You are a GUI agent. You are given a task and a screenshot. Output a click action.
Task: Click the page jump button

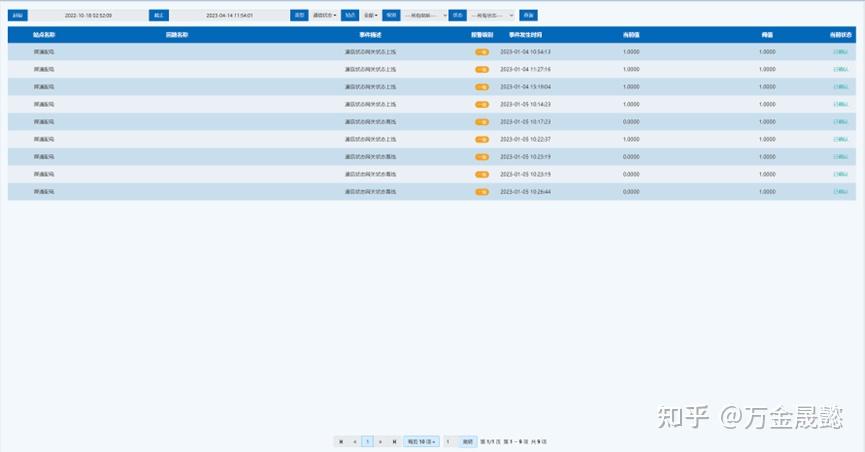point(467,441)
